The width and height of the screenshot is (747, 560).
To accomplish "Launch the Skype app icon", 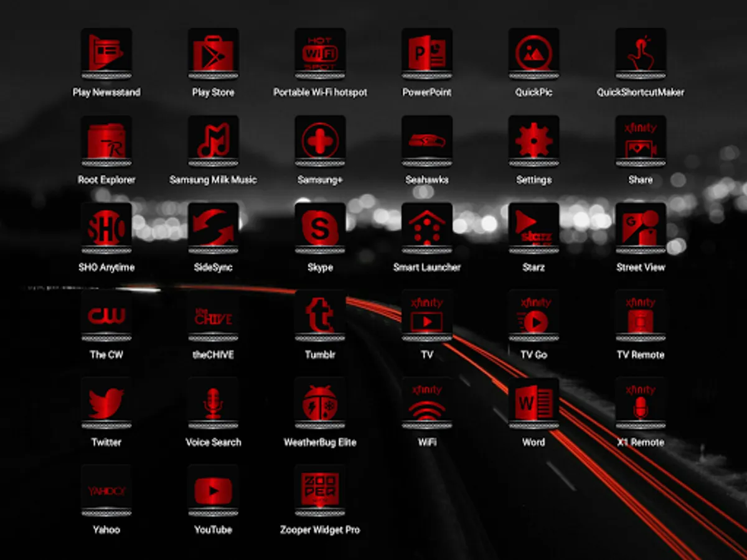I will point(320,229).
